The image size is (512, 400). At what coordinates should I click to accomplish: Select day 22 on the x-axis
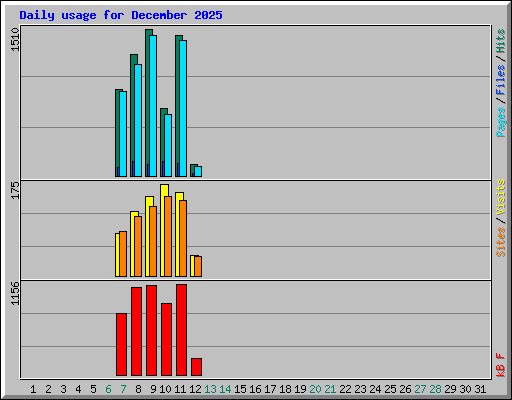click(x=345, y=389)
